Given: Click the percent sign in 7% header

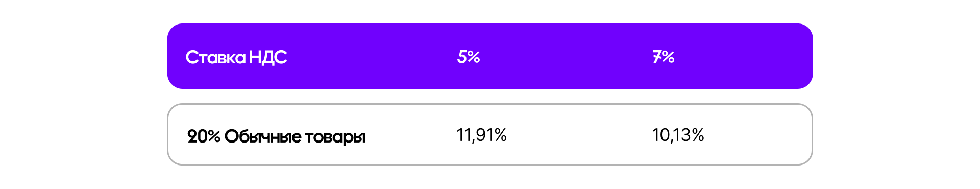Looking at the screenshot, I should click(668, 56).
